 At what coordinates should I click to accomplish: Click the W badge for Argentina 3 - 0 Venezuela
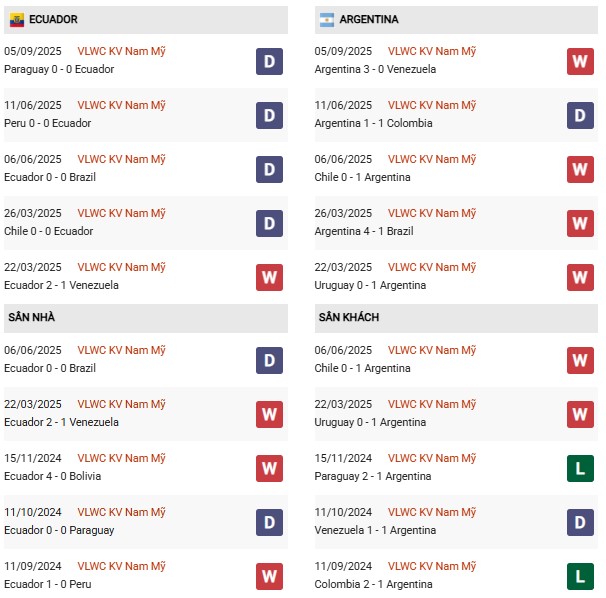[x=580, y=61]
